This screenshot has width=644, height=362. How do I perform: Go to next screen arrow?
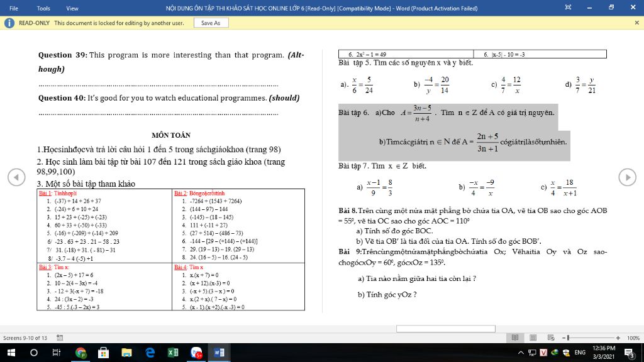(627, 177)
